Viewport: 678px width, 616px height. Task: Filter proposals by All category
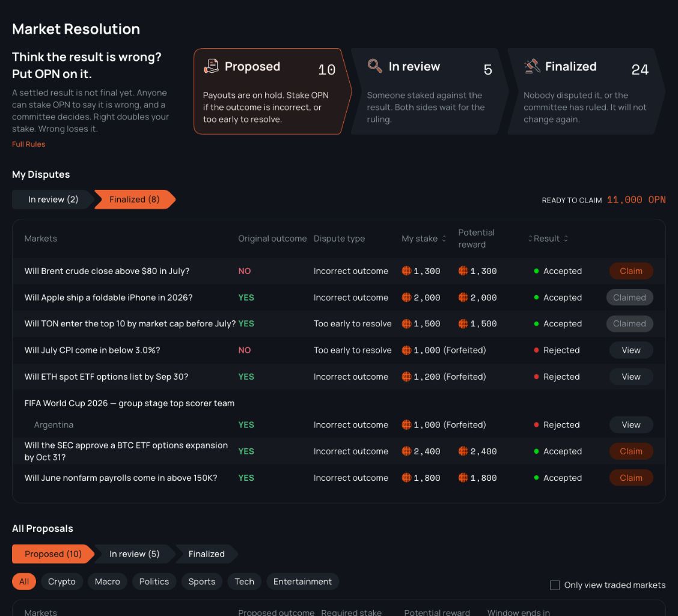click(24, 581)
